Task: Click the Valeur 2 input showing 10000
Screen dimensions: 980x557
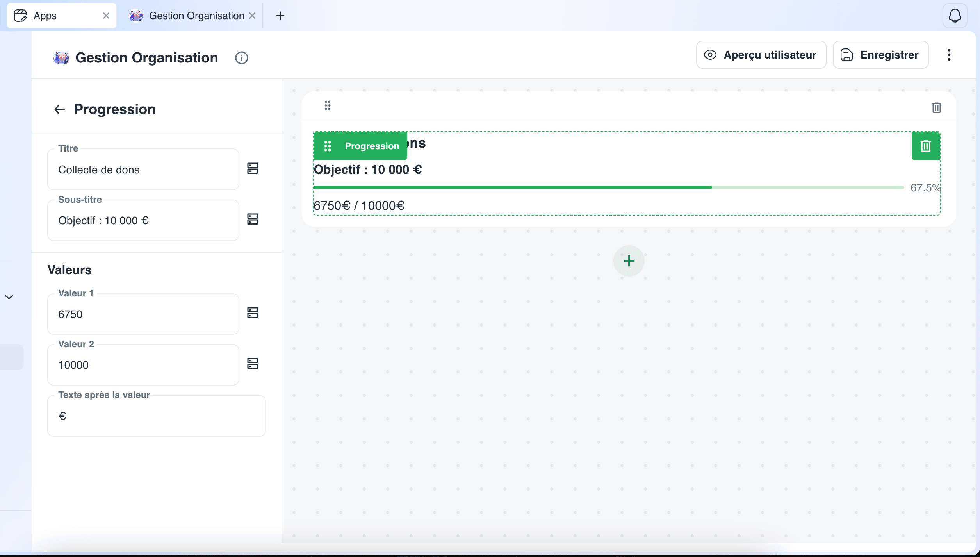Action: 143,365
